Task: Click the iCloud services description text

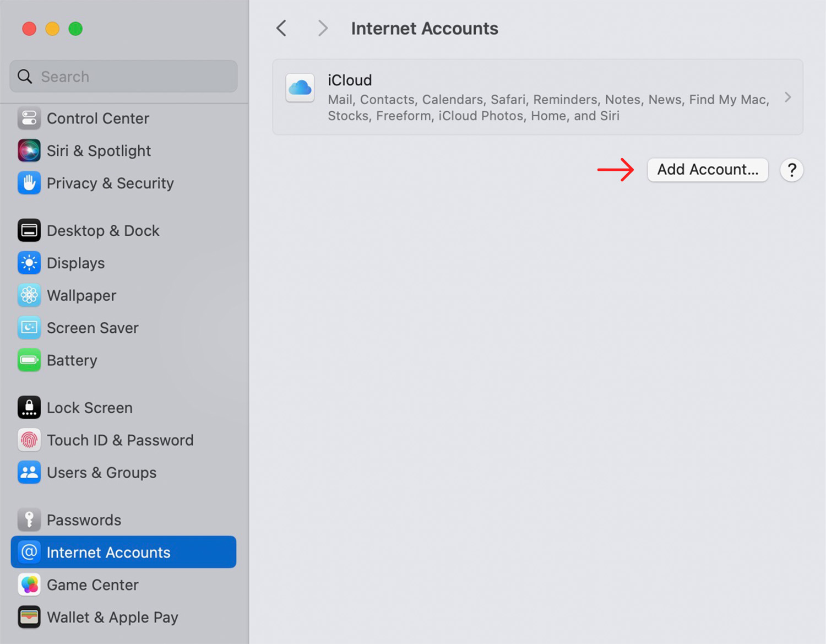Action: 548,107
